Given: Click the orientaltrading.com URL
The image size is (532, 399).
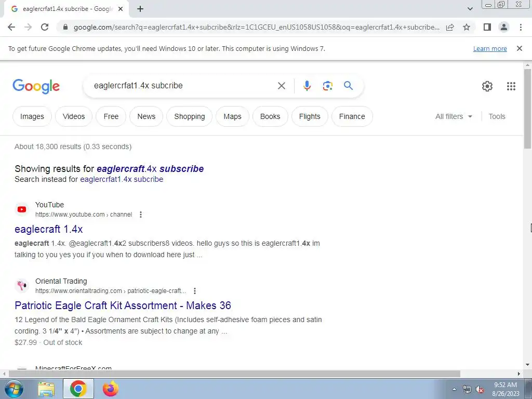Looking at the screenshot, I should [x=111, y=291].
